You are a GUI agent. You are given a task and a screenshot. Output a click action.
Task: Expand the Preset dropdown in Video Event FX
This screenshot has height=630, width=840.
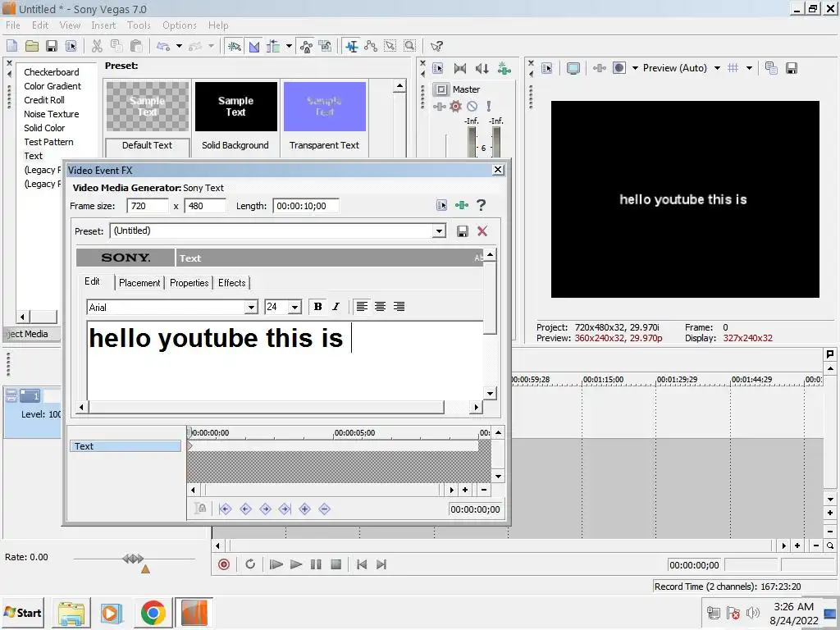tap(440, 231)
